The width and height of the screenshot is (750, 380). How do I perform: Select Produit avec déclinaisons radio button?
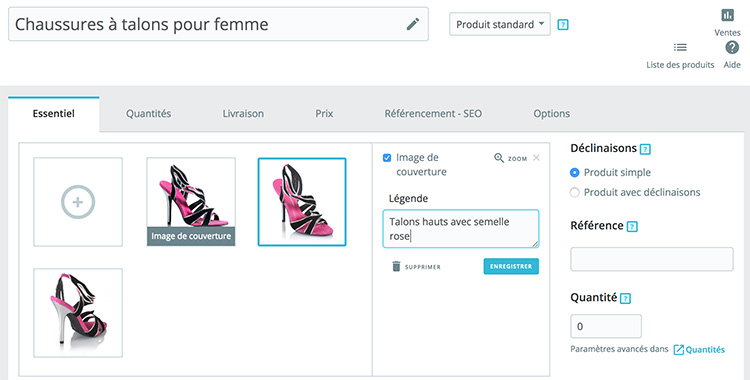pyautogui.click(x=574, y=192)
